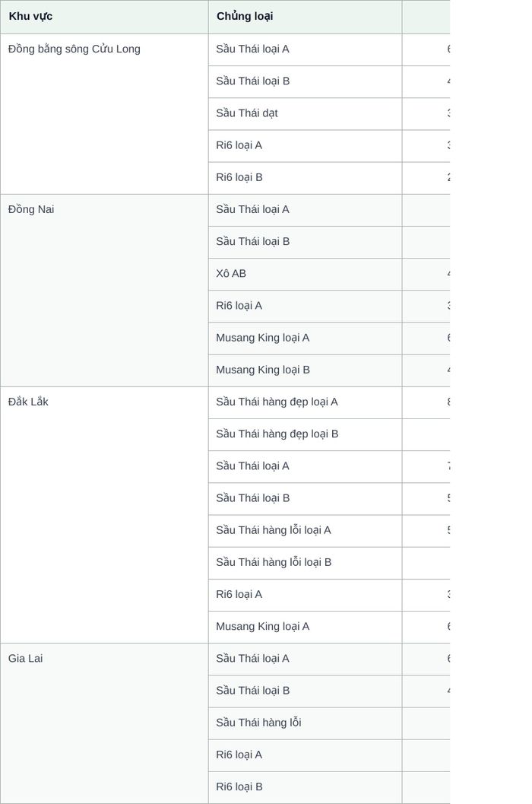The width and height of the screenshot is (532, 804).
Task: Click Ri6 loại A in Đồng Nai
Action: tap(305, 306)
